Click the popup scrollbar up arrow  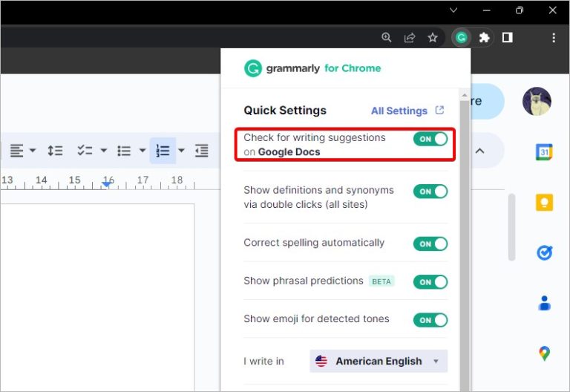pos(464,95)
